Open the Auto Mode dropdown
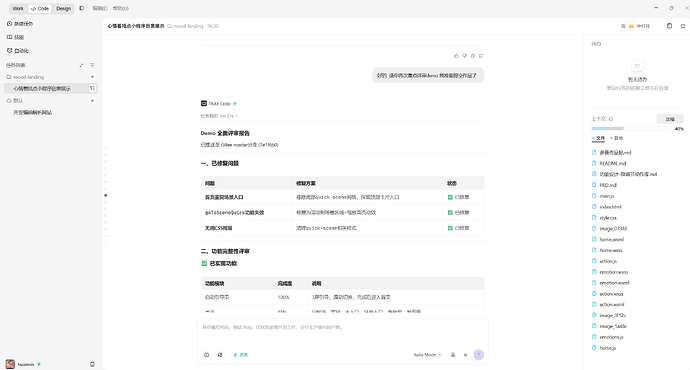 pyautogui.click(x=427, y=355)
